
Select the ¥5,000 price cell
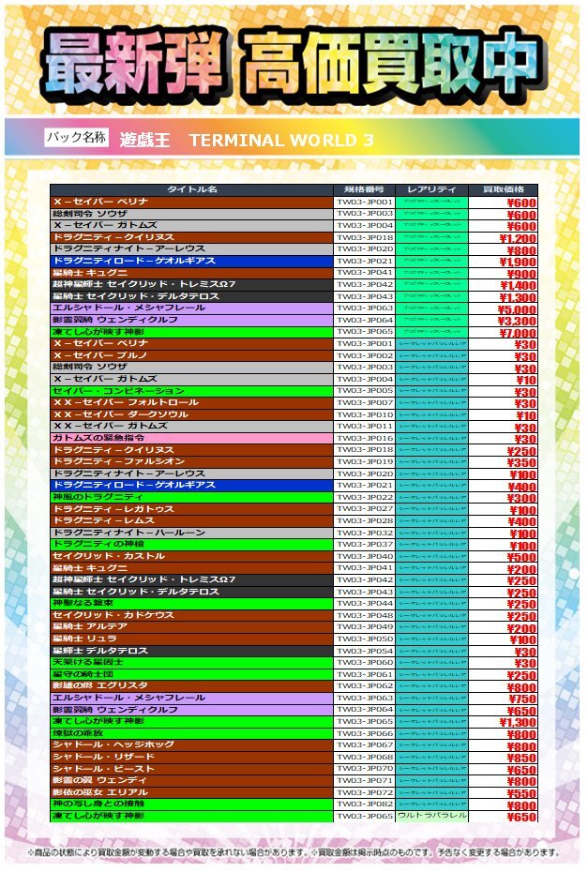(x=504, y=308)
